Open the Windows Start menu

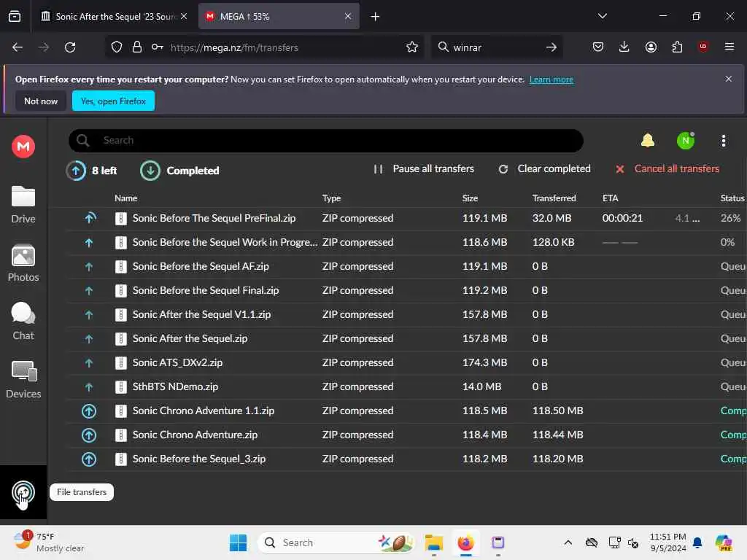tap(239, 542)
